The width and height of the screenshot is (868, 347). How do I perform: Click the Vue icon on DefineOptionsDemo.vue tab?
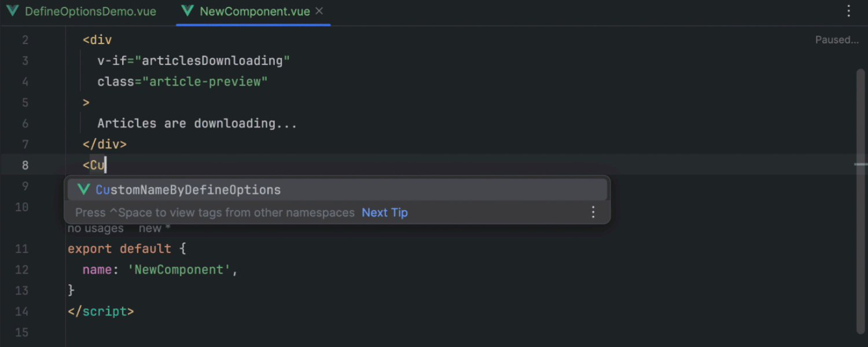(12, 12)
